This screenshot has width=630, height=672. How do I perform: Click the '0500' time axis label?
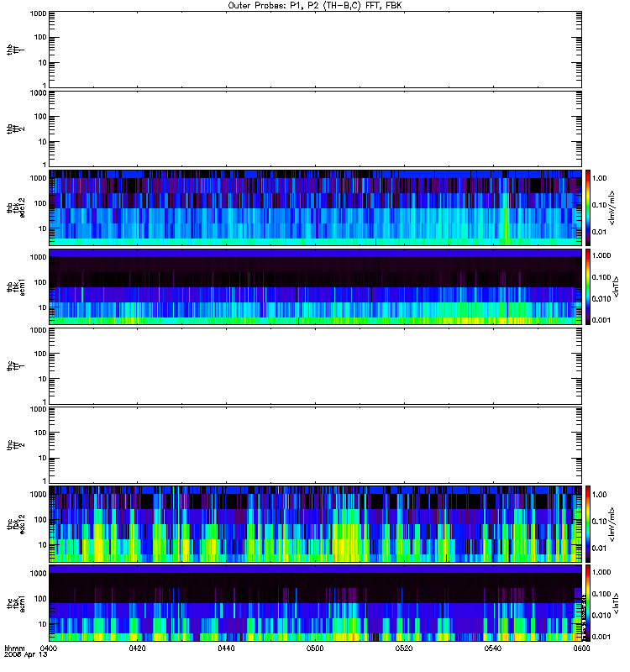315,648
